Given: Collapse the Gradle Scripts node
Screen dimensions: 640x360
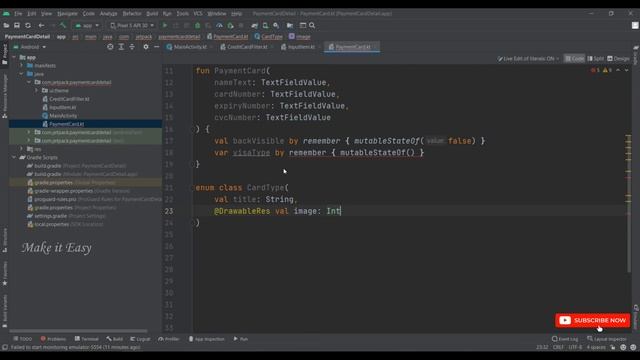Looking at the screenshot, I should point(14,157).
